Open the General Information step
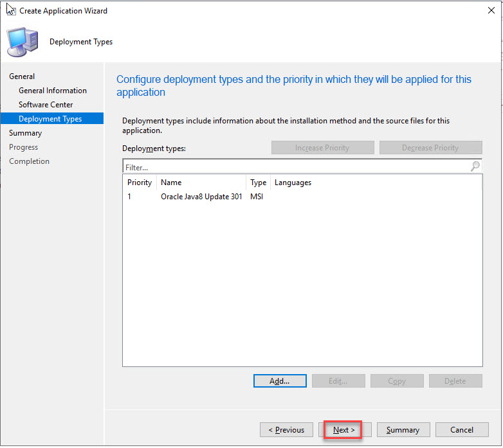Viewport: 503px width, 448px height. 53,91
